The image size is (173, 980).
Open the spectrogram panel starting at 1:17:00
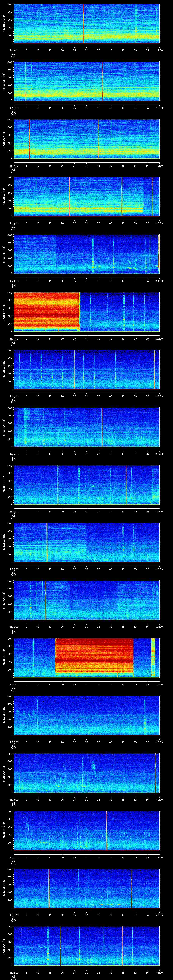click(86, 81)
